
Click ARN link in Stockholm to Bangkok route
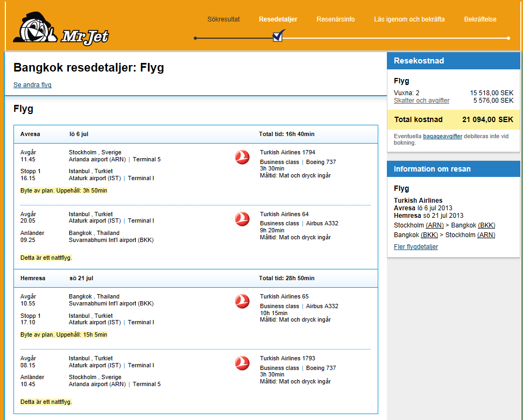pyautogui.click(x=435, y=225)
